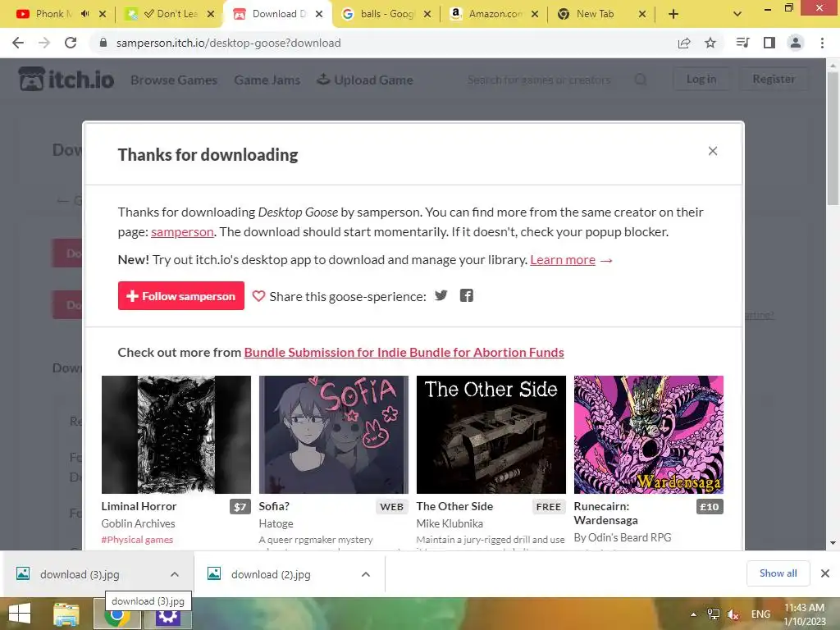
Task: Open the media control icon in toolbar
Action: (742, 43)
